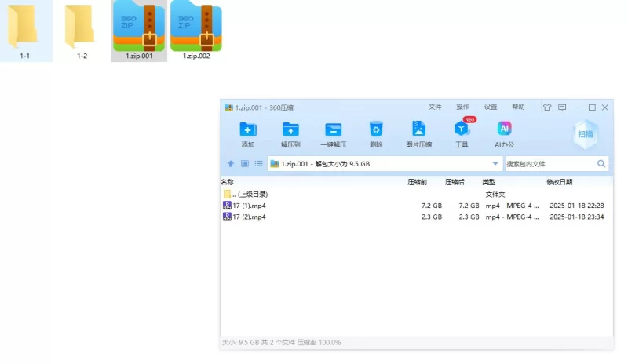Open the 文件 (File) menu
This screenshot has height=364, width=628.
click(x=435, y=107)
